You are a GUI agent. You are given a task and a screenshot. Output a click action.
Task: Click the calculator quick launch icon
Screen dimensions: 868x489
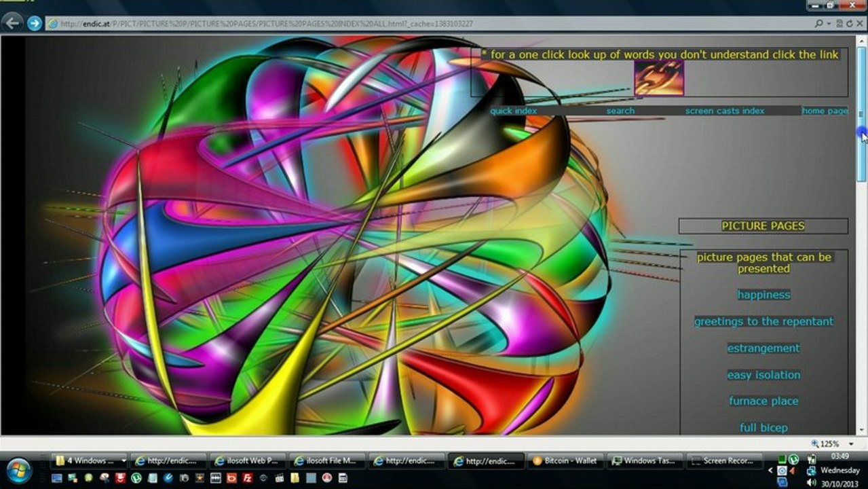pyautogui.click(x=343, y=478)
